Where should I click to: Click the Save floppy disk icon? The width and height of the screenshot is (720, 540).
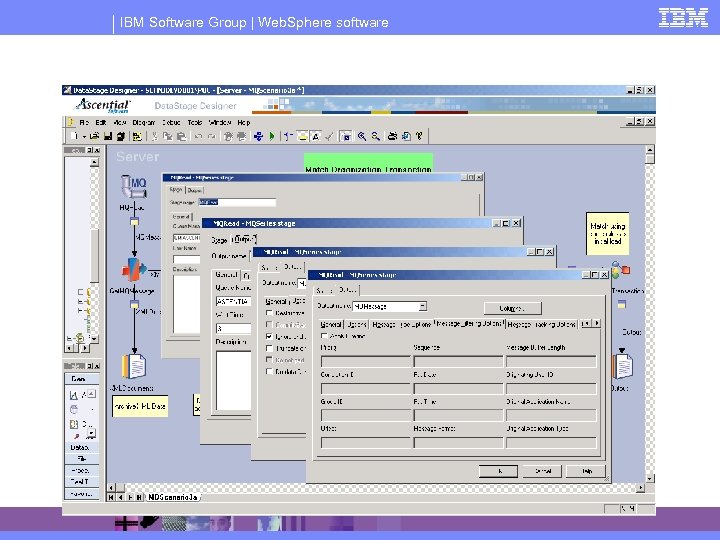(x=108, y=136)
